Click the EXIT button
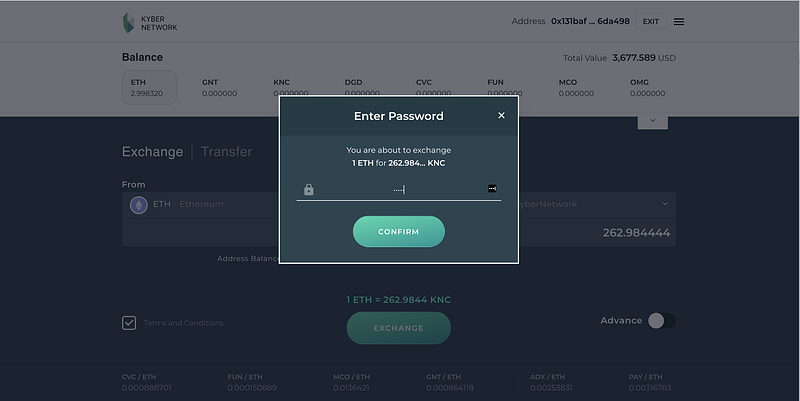 tap(650, 21)
